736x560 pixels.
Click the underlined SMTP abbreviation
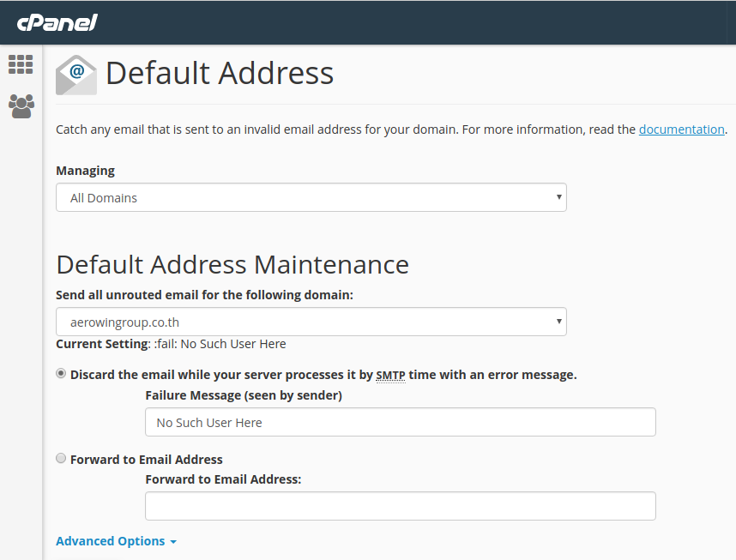pyautogui.click(x=390, y=375)
